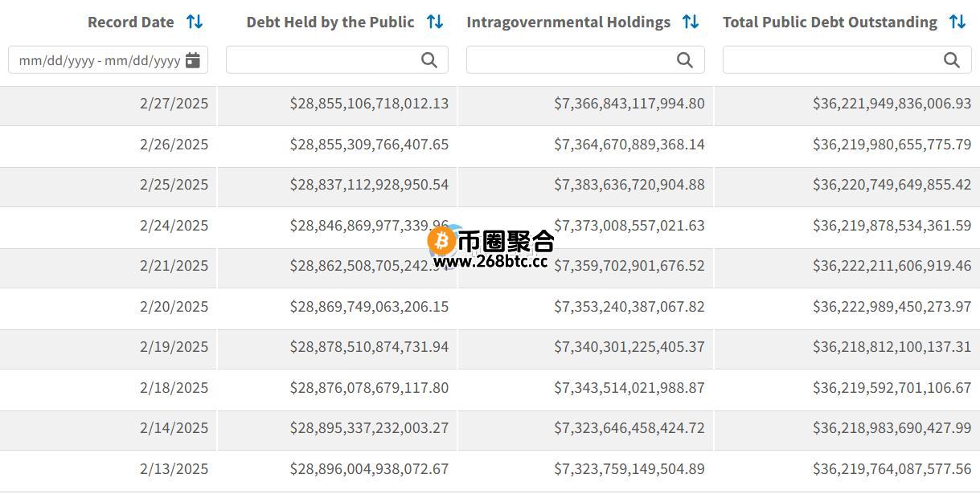Click search icon in Total Public Debt filter
Screen dimensions: 980x494
pyautogui.click(x=952, y=60)
